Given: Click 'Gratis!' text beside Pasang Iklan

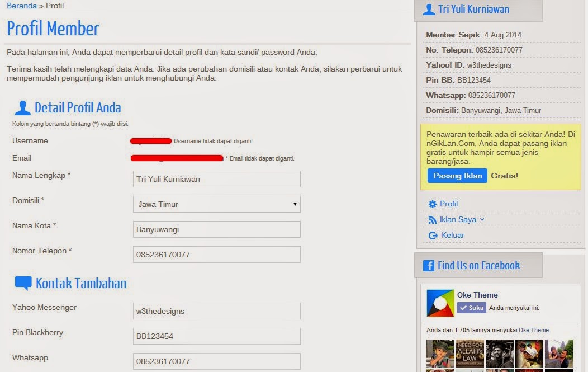Looking at the screenshot, I should (x=504, y=176).
